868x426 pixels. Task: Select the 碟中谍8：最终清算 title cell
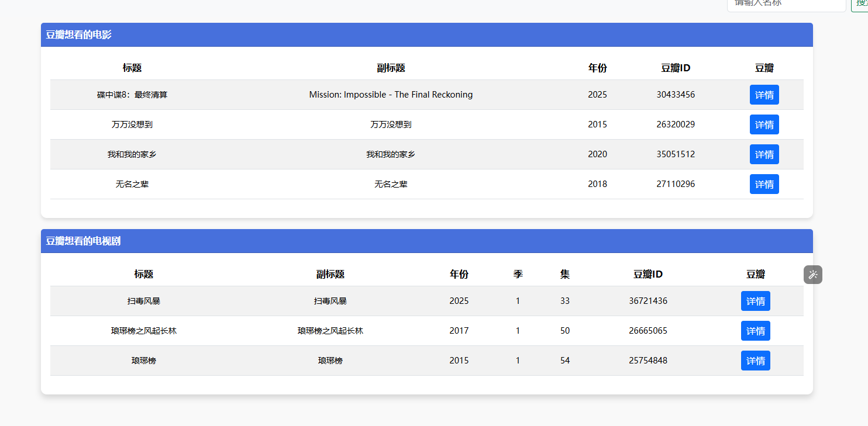pyautogui.click(x=132, y=95)
